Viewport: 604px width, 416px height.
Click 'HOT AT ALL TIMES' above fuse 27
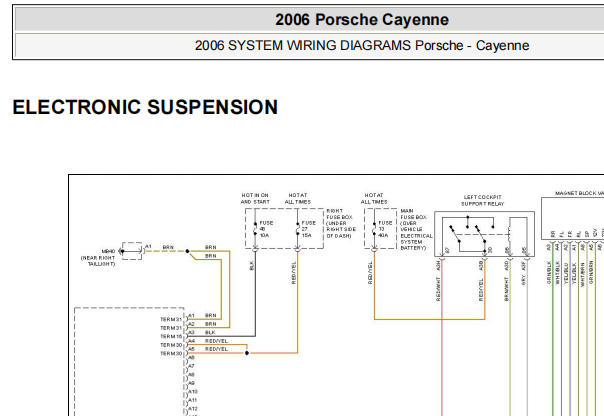[298, 198]
